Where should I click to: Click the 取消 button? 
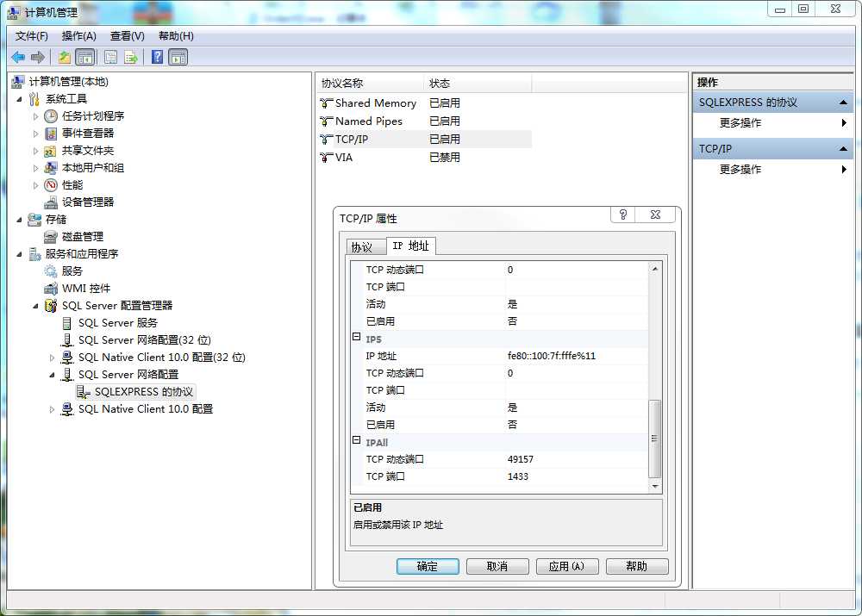(497, 567)
